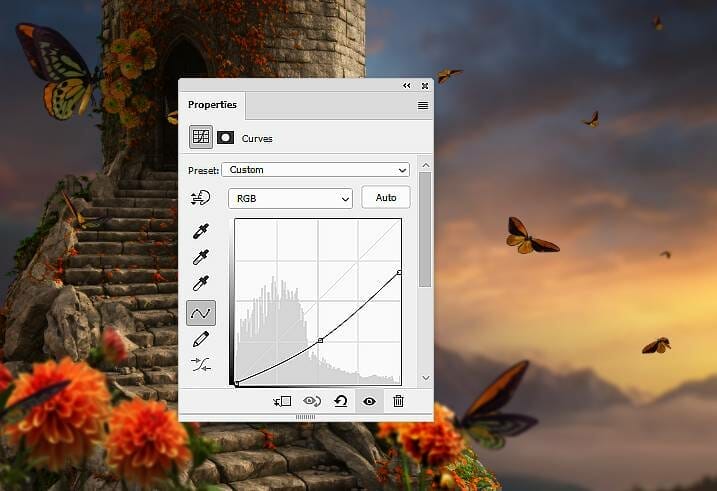This screenshot has height=491, width=717.
Task: Pick the gray point eyedropper
Action: click(x=201, y=257)
